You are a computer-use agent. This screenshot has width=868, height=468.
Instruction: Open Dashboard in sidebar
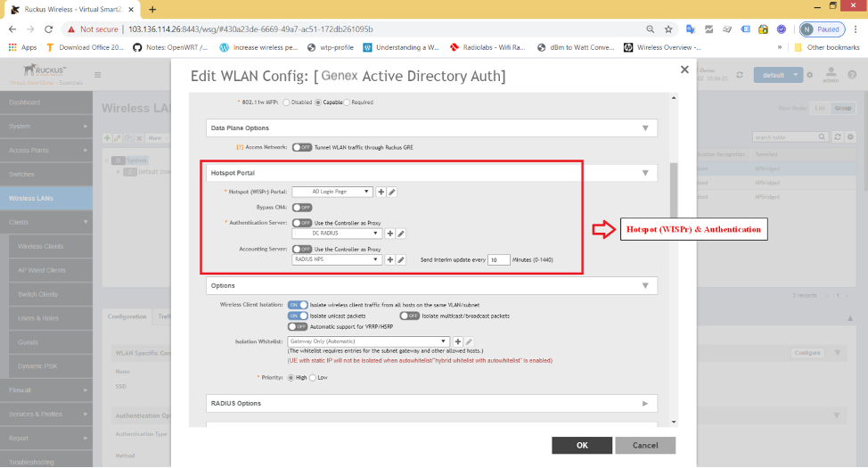[x=46, y=103]
